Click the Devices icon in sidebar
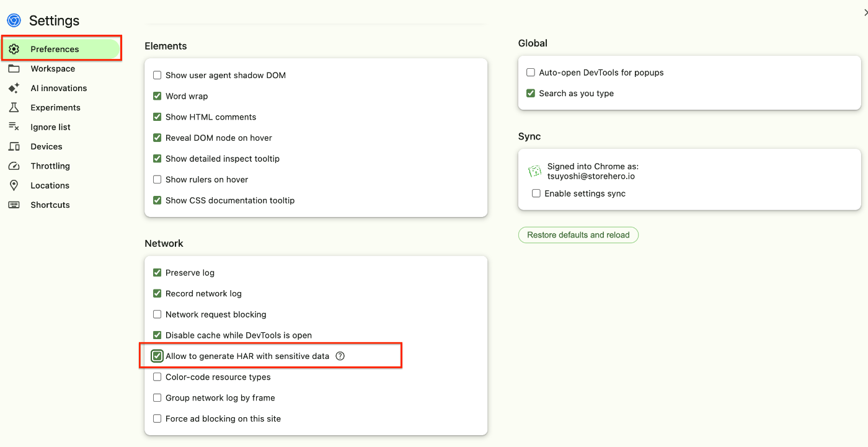 pos(14,146)
